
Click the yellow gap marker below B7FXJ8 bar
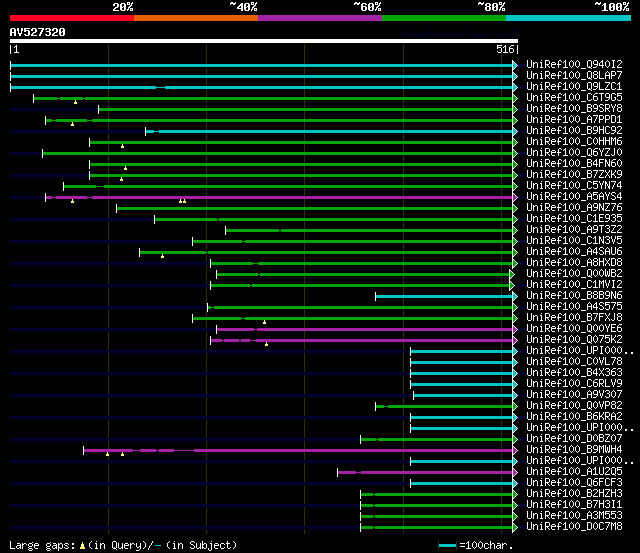[264, 322]
